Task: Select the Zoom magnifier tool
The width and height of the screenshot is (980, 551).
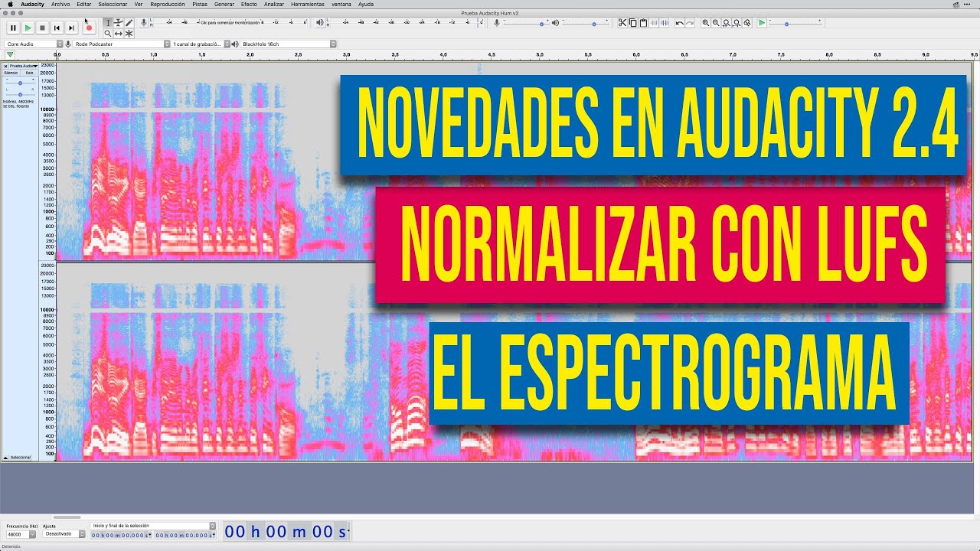Action: [108, 34]
